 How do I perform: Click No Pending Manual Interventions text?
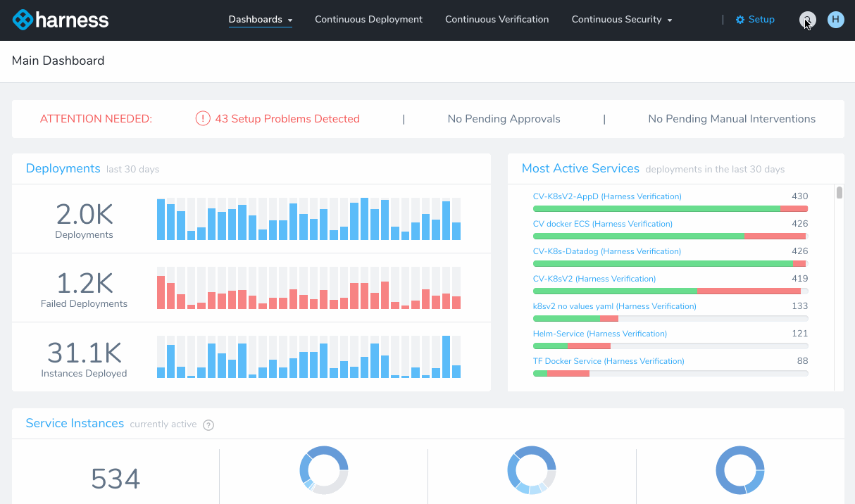[732, 119]
